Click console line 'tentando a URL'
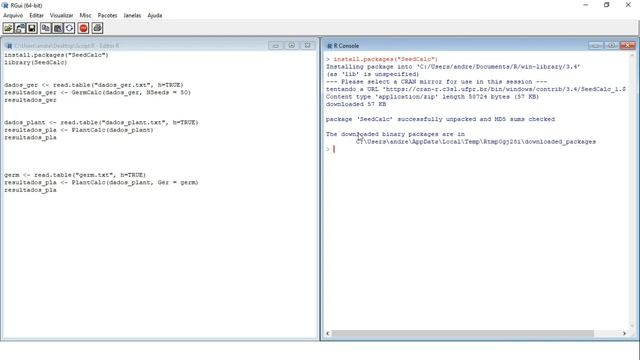Screen dimensions: 640x360 (476, 89)
